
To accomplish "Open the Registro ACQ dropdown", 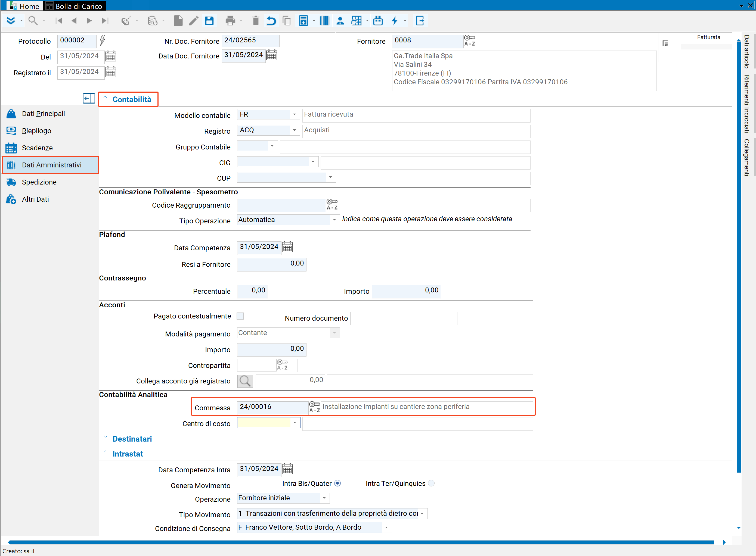I will point(294,130).
